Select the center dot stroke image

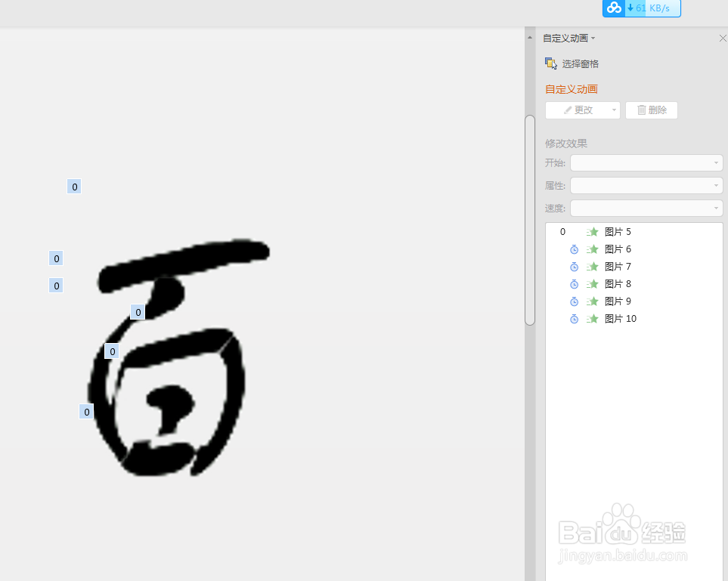point(170,409)
